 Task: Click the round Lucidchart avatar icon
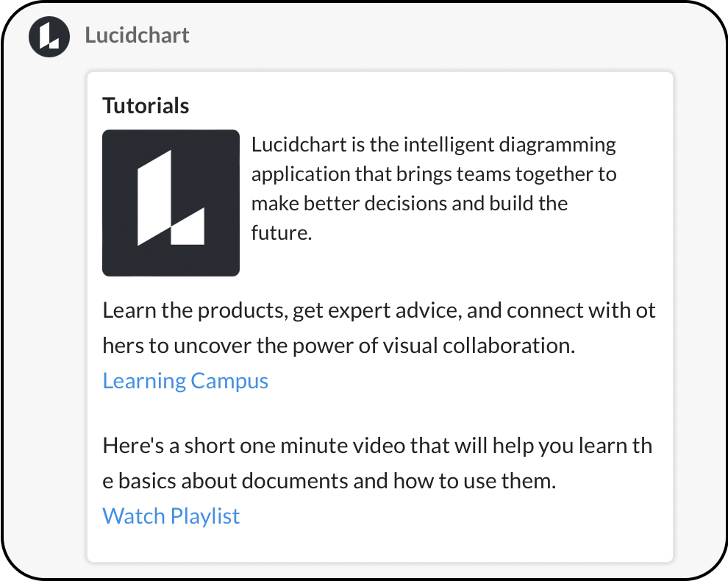(x=49, y=37)
